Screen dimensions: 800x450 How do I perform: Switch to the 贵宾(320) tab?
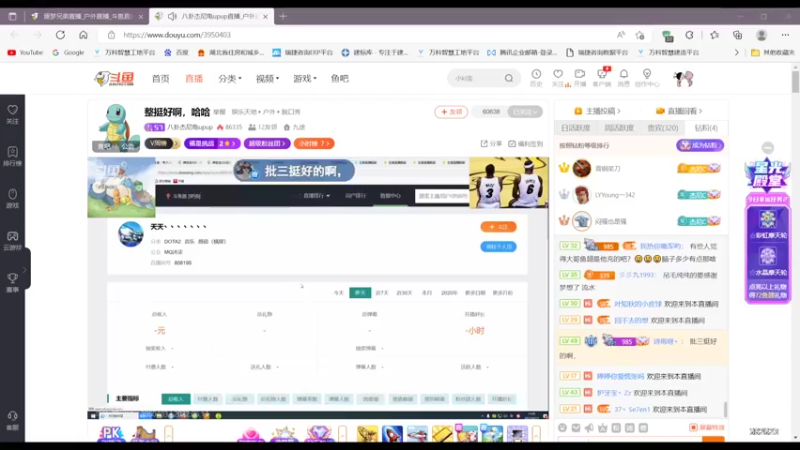(x=663, y=128)
